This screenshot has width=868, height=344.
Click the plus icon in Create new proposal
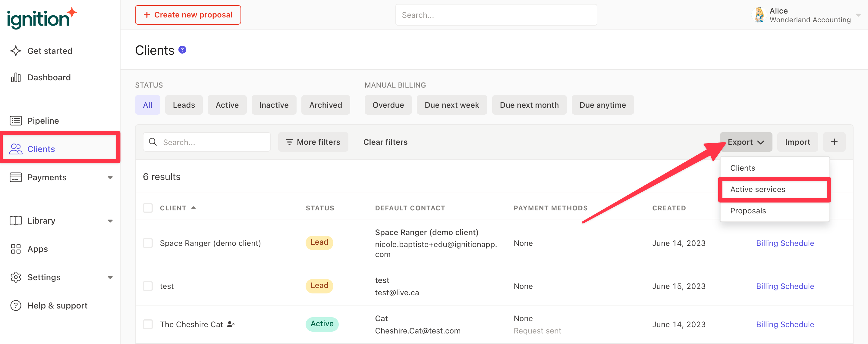[x=147, y=15]
